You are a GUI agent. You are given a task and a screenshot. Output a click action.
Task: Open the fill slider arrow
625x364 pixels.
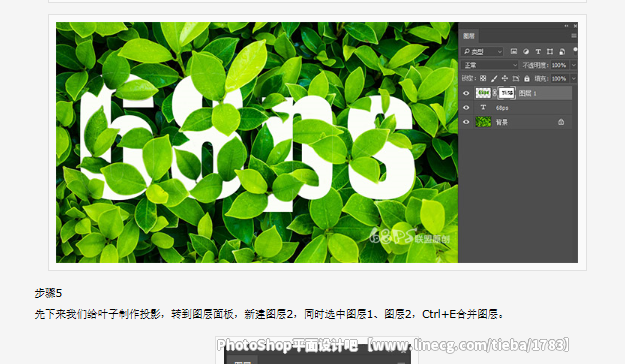tap(574, 79)
